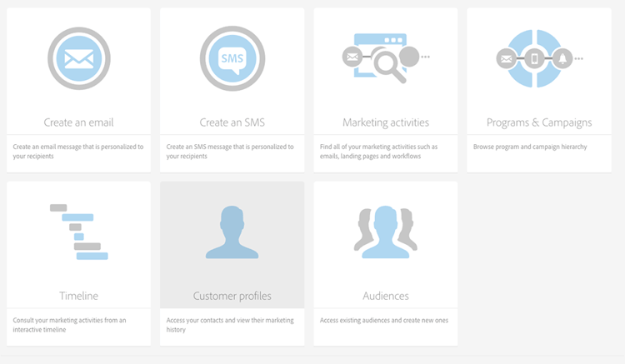Open 'Programs & Campaigns' title
The height and width of the screenshot is (364, 625).
point(538,122)
